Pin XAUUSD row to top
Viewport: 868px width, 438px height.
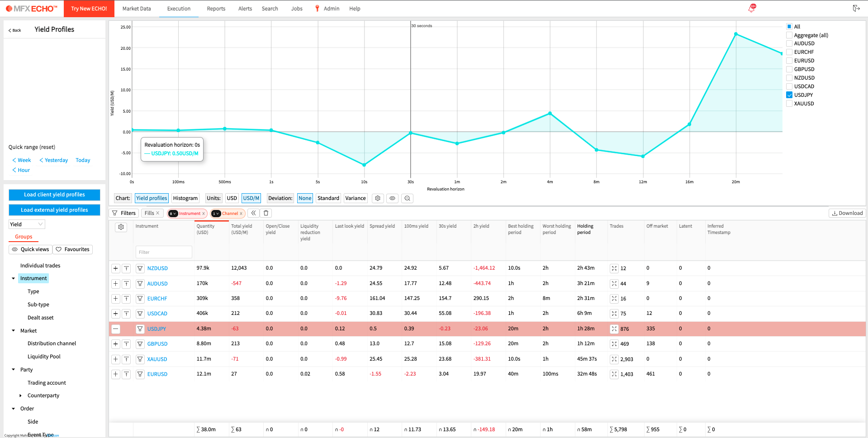127,359
